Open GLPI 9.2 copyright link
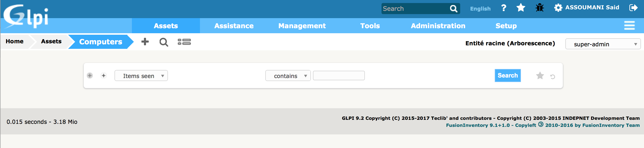 click(x=491, y=118)
